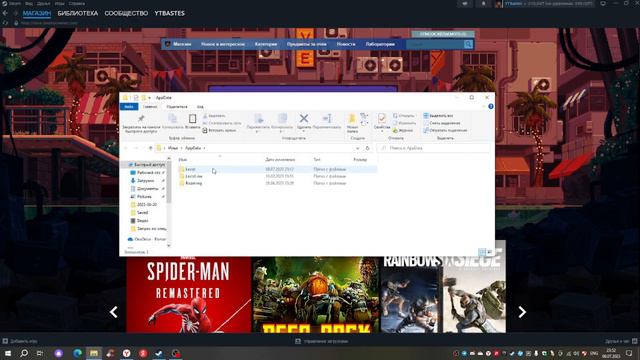The image size is (640, 360).
Task: Click Add a game in Steam
Action: [20, 341]
